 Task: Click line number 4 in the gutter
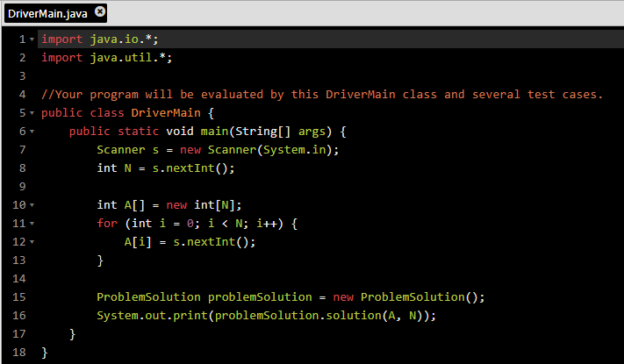pos(23,94)
